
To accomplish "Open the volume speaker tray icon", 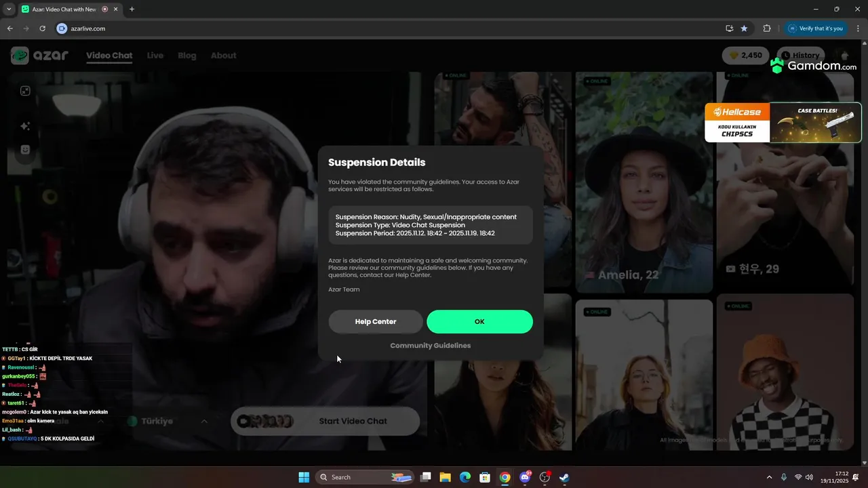I will coord(809,477).
